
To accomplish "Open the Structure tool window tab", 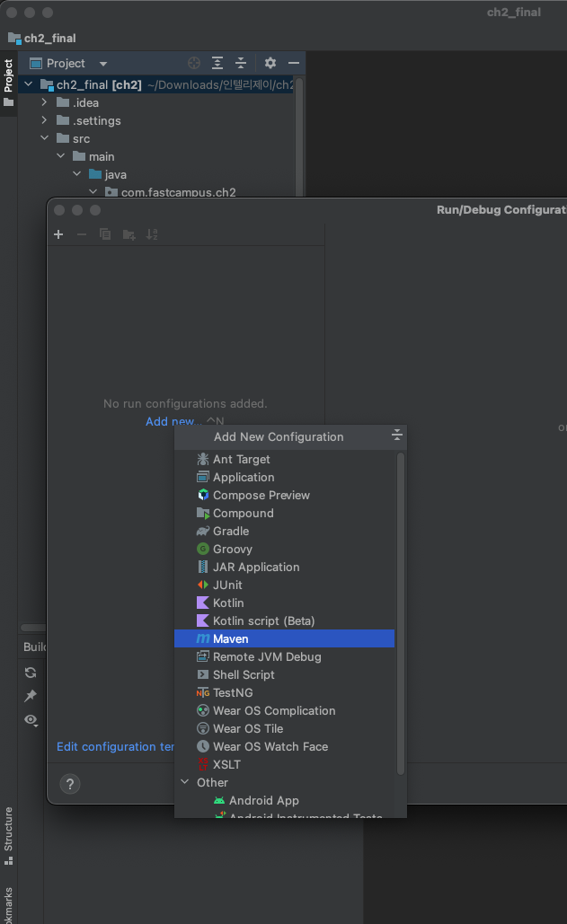I will [8, 836].
